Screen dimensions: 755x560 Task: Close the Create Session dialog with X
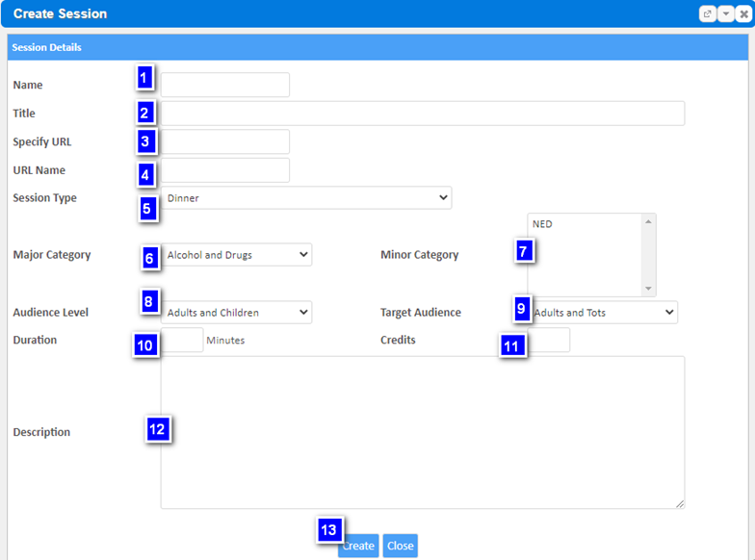(x=743, y=13)
